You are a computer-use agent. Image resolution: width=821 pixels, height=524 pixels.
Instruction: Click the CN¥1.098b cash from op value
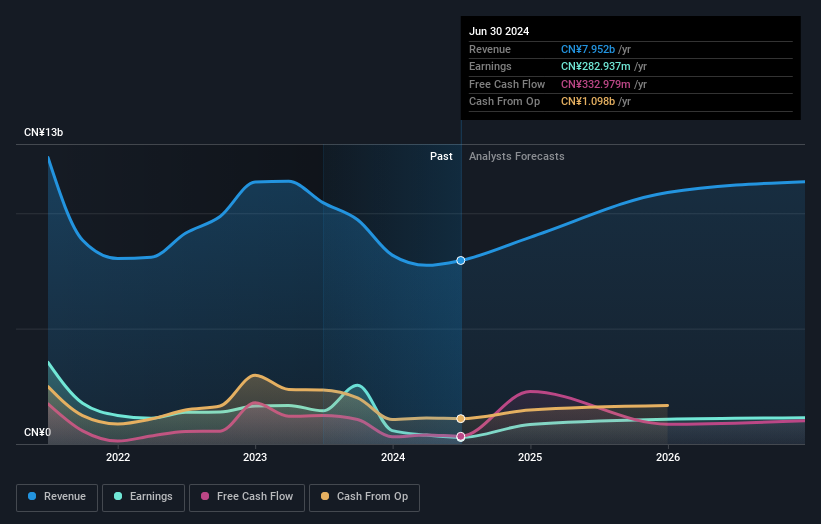588,102
